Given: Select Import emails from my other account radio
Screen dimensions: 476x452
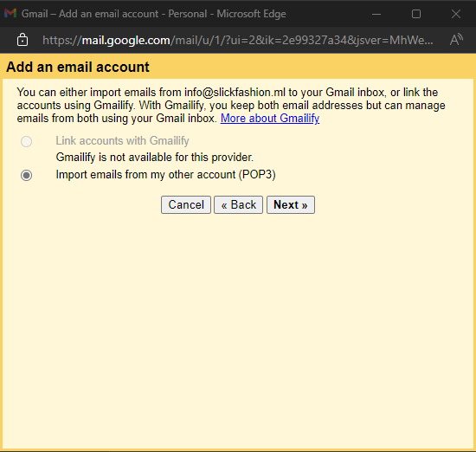Looking at the screenshot, I should click(x=27, y=175).
